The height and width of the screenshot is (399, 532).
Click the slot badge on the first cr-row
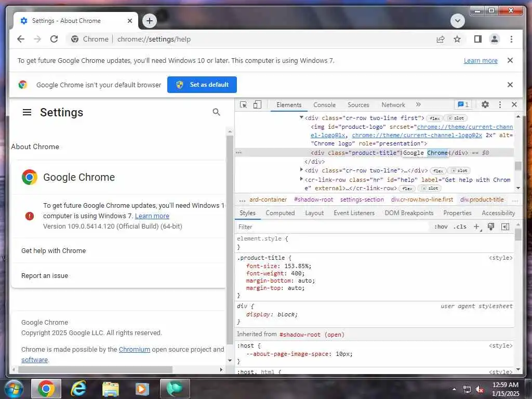coord(456,118)
